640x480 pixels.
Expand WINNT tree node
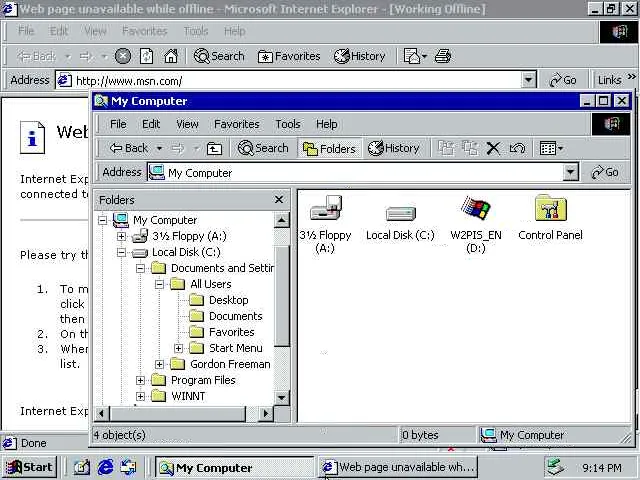pos(140,396)
